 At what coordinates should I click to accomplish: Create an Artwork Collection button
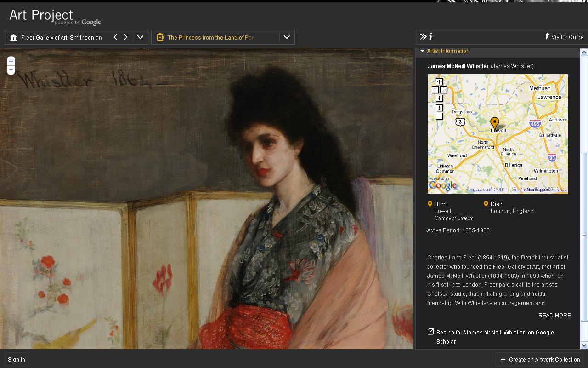[x=540, y=360]
